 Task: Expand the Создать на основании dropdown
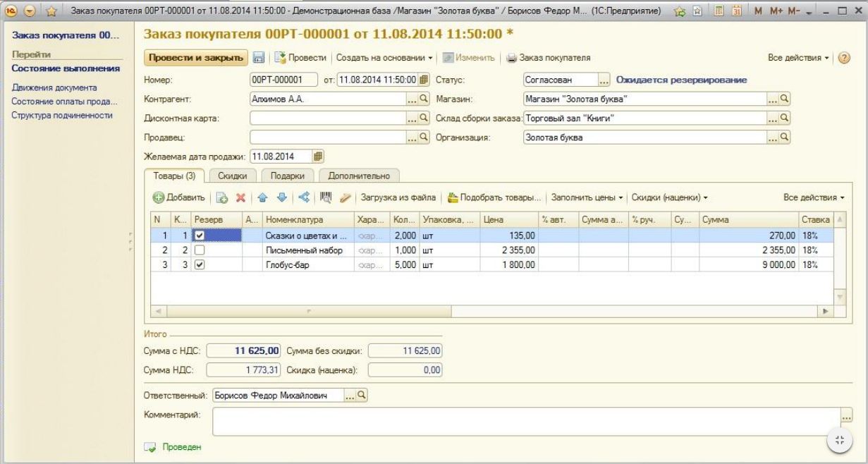point(384,58)
